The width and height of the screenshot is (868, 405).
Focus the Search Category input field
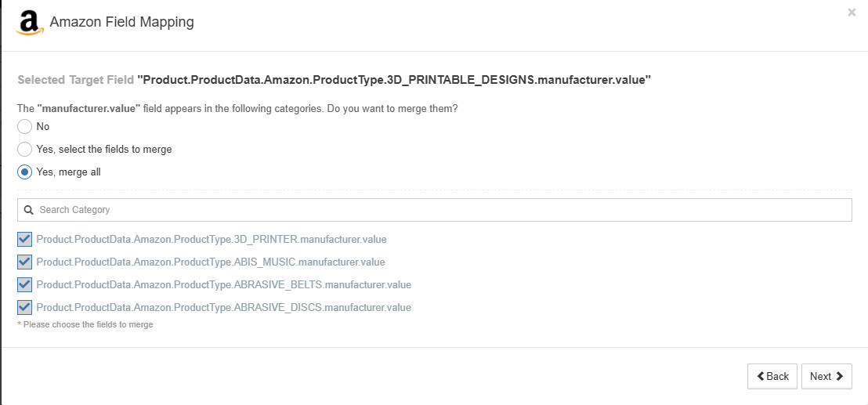[x=435, y=210]
